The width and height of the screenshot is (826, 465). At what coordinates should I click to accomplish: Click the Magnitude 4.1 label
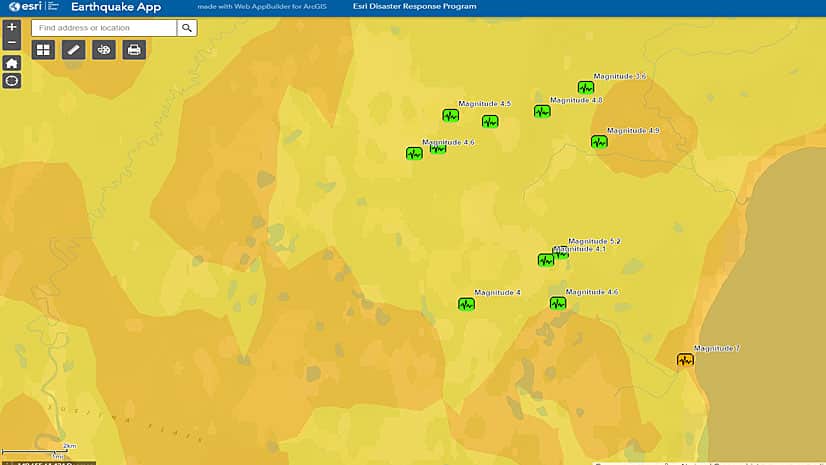click(x=579, y=249)
